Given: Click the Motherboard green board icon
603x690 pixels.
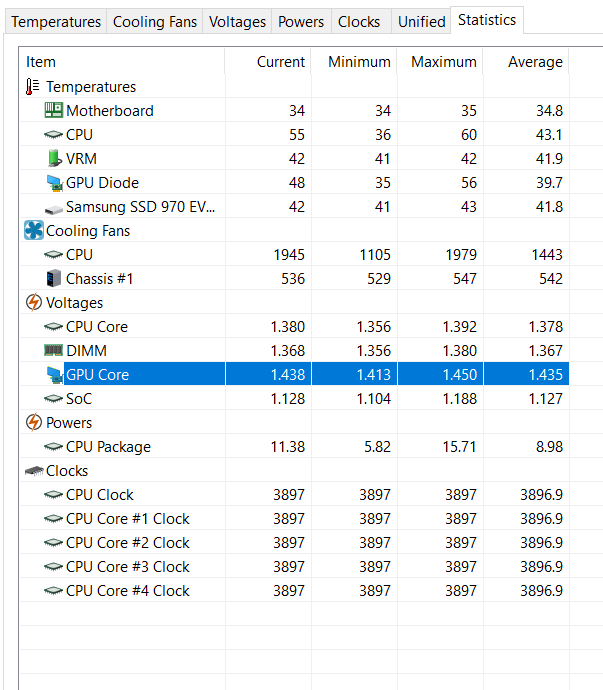Looking at the screenshot, I should 53,111.
